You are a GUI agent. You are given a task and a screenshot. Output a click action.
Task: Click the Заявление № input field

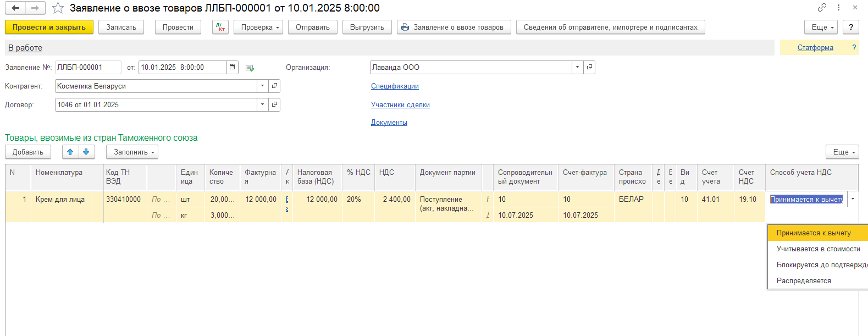point(88,67)
